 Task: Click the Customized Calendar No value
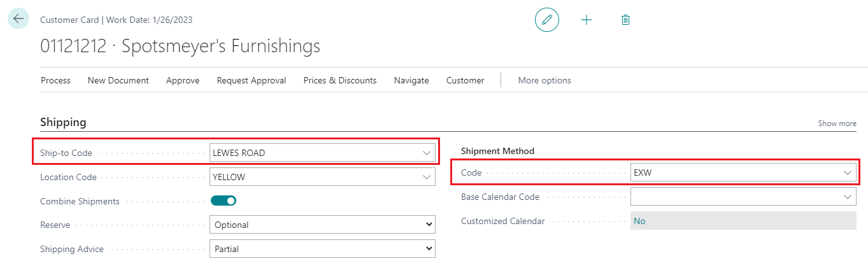[639, 221]
